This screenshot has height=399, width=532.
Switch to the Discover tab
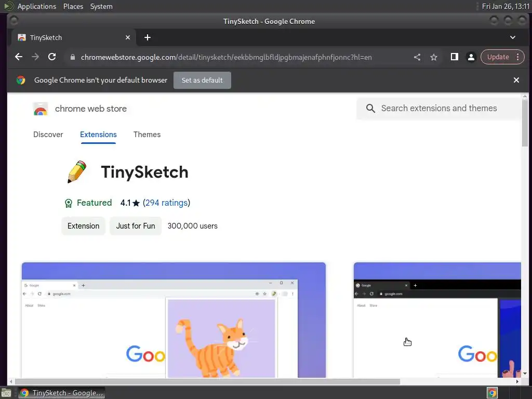click(x=48, y=135)
